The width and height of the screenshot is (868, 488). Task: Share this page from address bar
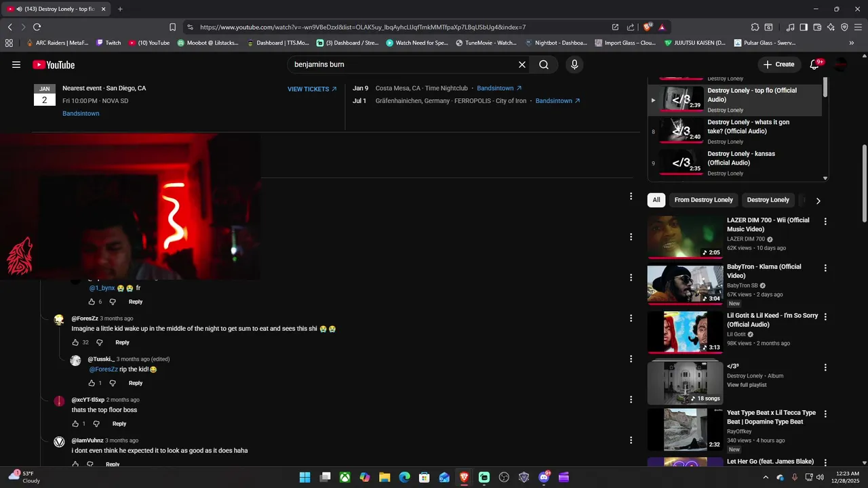coord(631,27)
